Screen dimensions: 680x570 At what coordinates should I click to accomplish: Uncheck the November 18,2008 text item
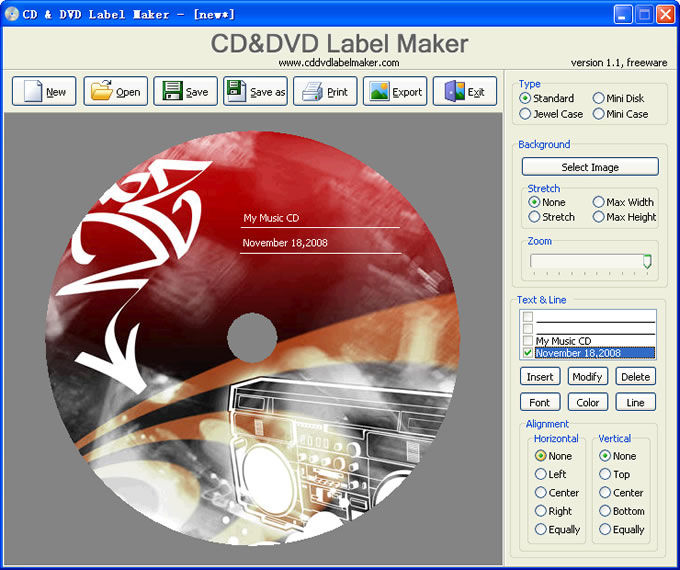click(528, 353)
